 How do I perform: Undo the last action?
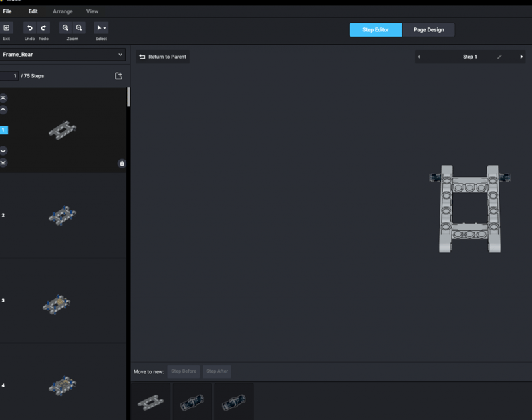(x=29, y=28)
